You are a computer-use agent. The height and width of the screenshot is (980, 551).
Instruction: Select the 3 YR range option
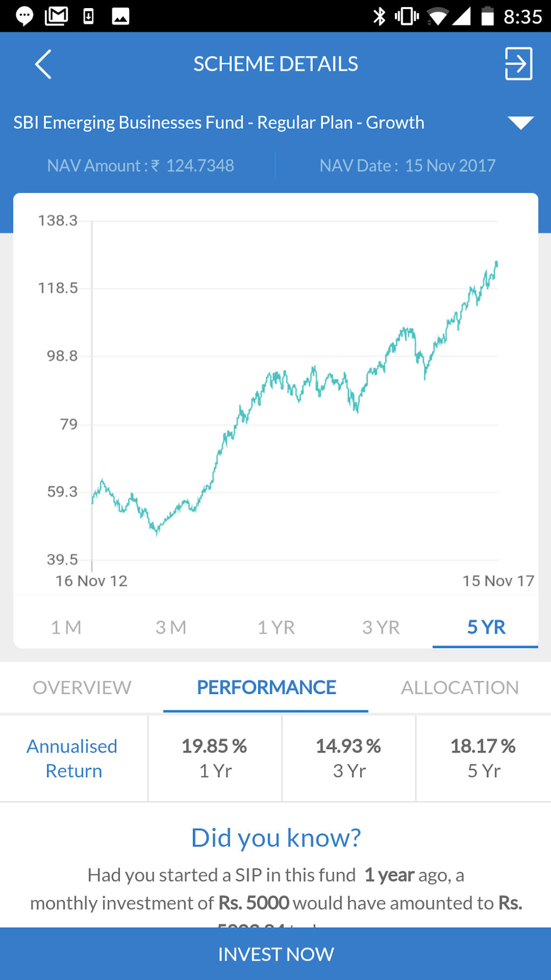[381, 627]
